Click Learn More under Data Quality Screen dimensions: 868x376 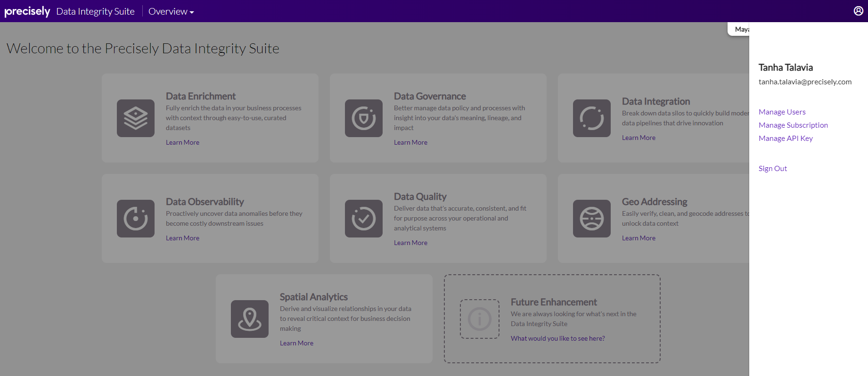coord(410,243)
